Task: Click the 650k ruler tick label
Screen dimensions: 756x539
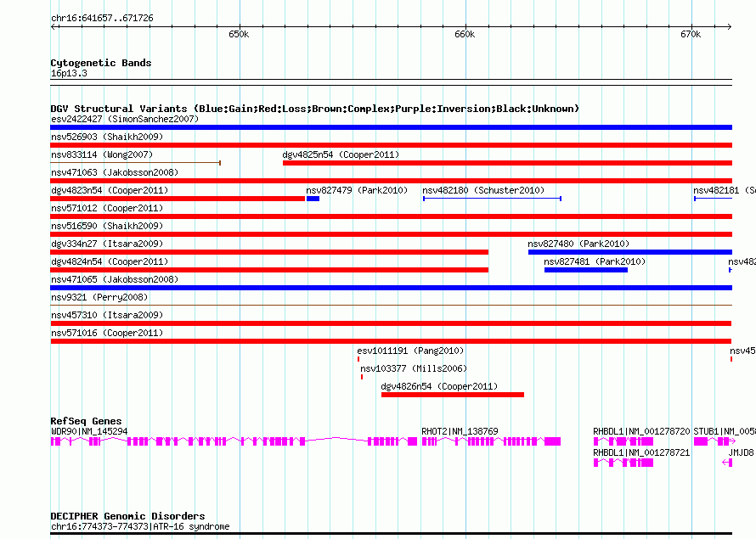Action: [x=239, y=34]
